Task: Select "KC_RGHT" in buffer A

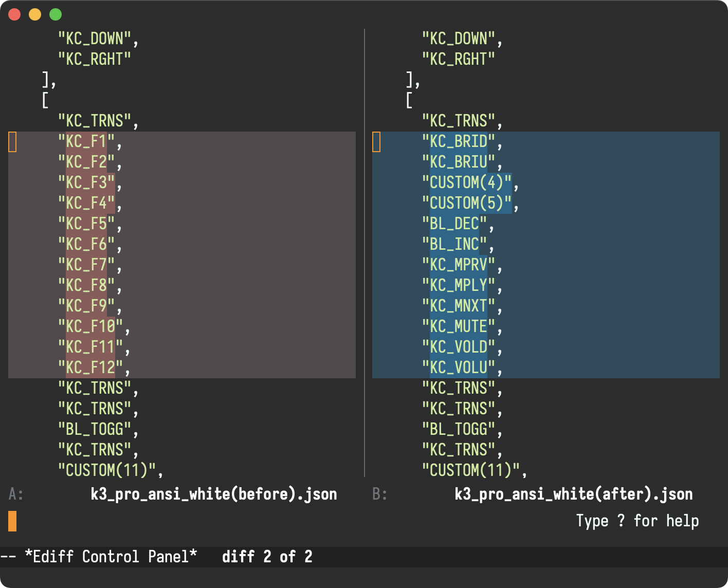Action: coord(94,60)
